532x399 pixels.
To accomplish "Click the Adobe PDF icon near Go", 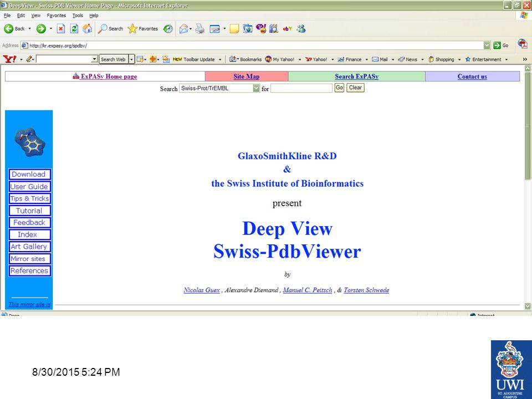I will (523, 44).
